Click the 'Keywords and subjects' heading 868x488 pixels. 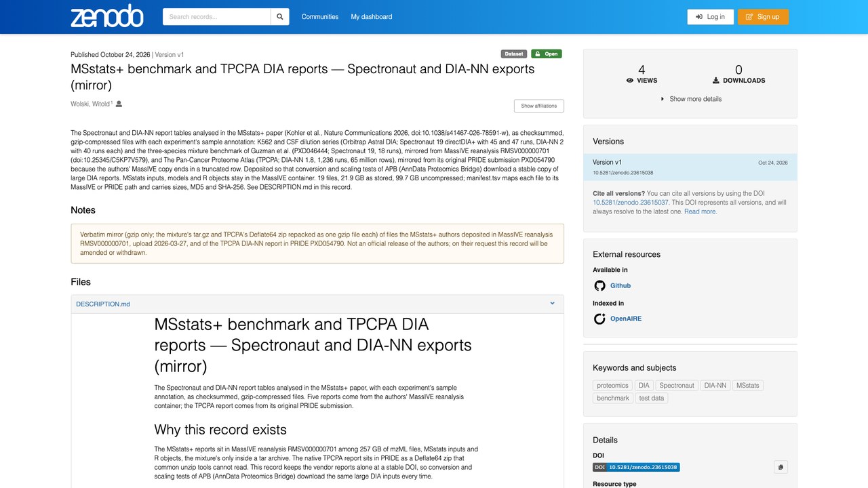pyautogui.click(x=635, y=368)
